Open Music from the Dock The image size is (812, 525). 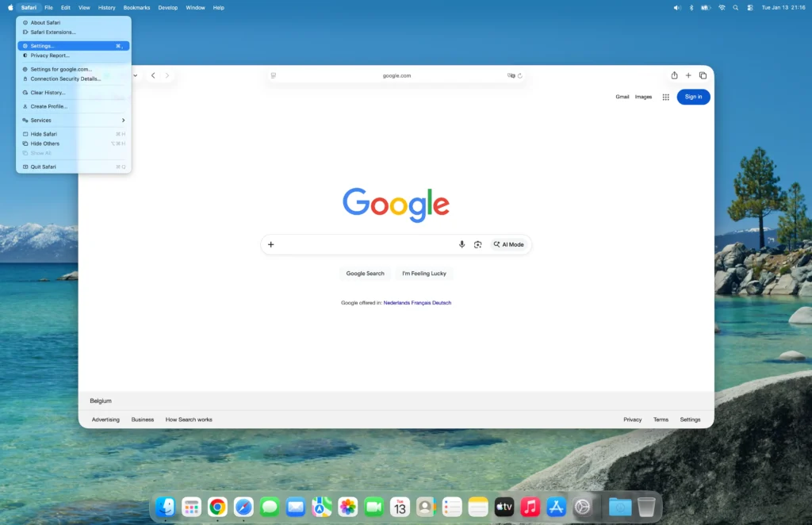coord(530,506)
